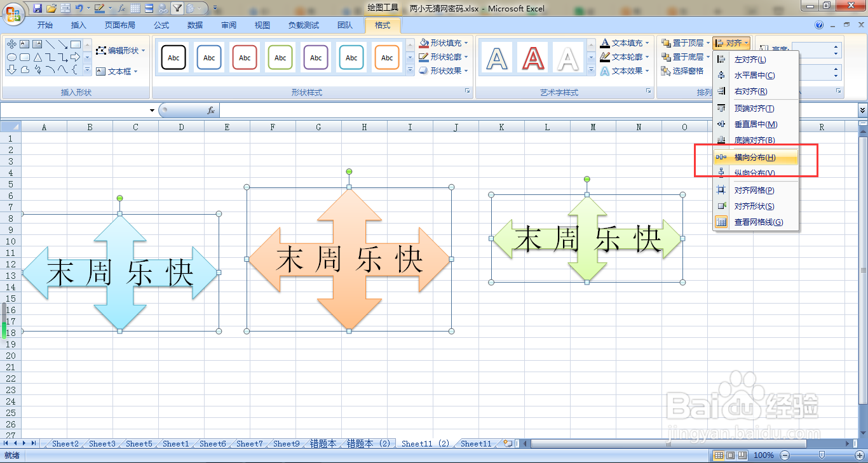Choose 垂直居中(M) from align menu
The width and height of the screenshot is (868, 463).
pos(756,124)
